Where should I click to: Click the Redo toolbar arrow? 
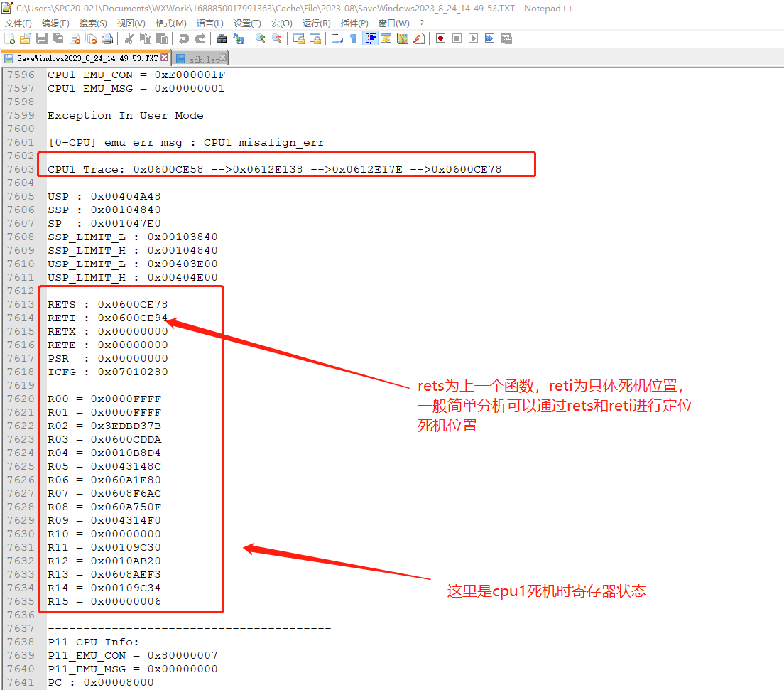[x=200, y=38]
